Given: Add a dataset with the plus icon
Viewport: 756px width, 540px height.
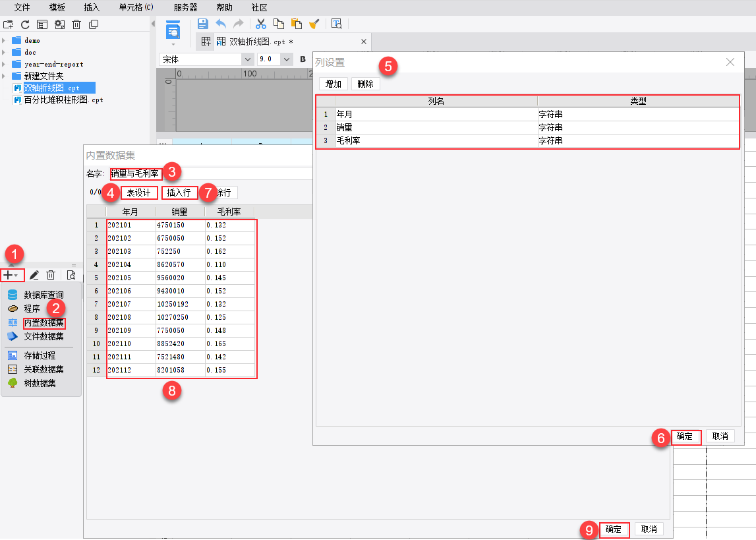Looking at the screenshot, I should [x=12, y=276].
